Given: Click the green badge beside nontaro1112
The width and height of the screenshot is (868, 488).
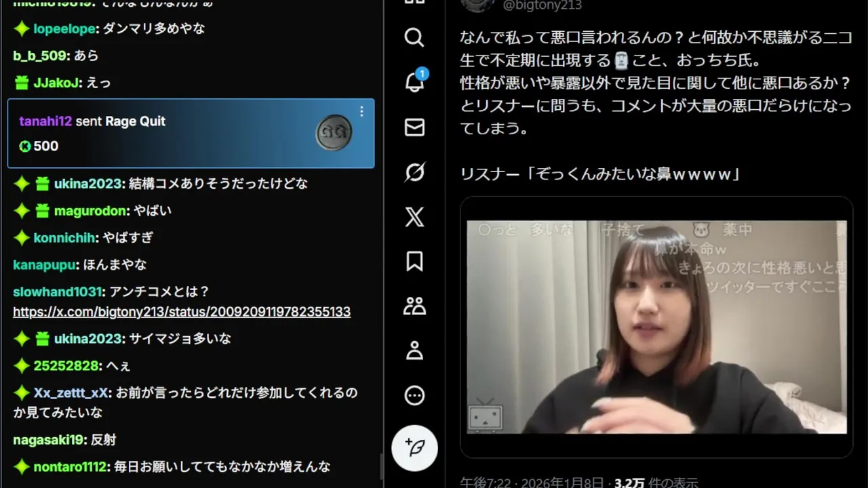Looking at the screenshot, I should 22,466.
